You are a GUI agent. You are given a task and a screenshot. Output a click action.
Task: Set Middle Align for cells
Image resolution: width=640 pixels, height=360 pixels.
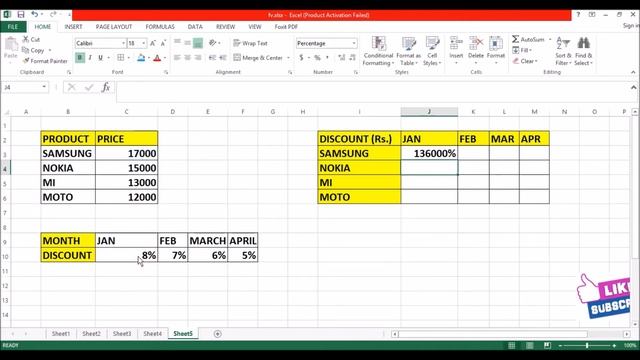(x=187, y=42)
